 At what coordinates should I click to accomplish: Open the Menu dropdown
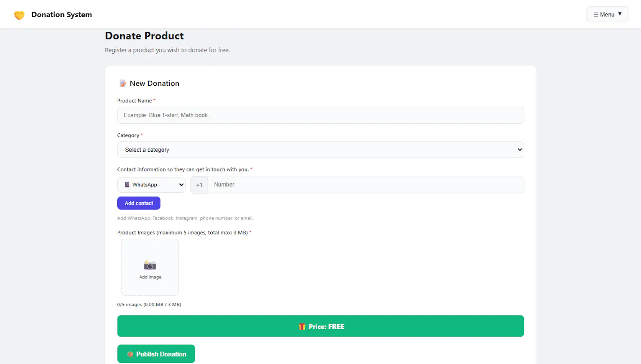[x=607, y=14]
